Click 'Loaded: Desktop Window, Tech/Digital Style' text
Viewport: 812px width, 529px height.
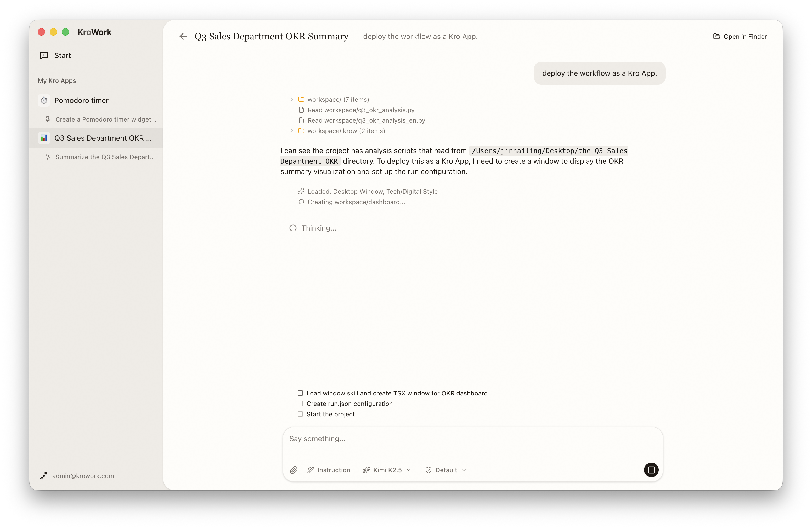[373, 192]
